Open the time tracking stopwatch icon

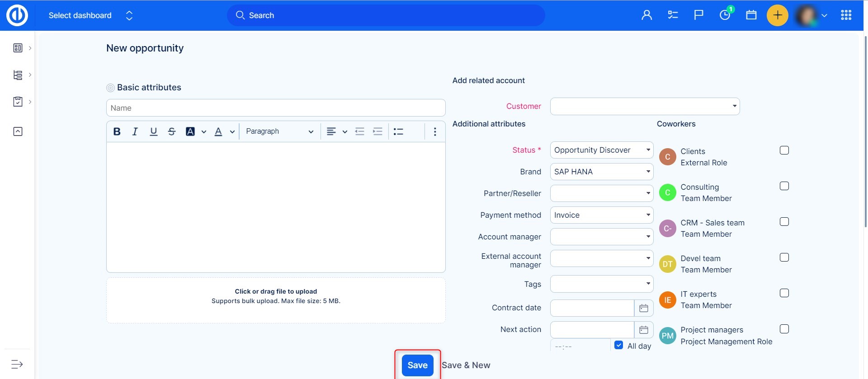coord(725,15)
